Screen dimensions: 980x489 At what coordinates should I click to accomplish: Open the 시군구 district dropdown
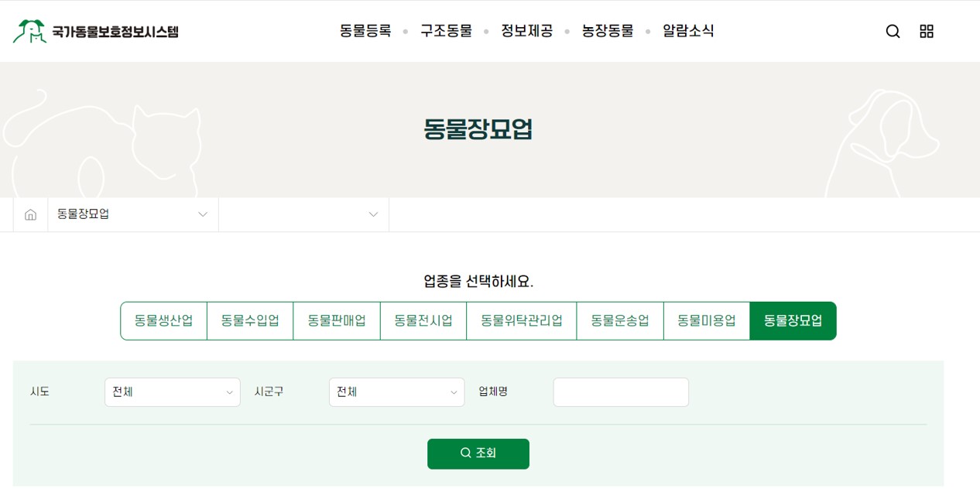point(396,392)
